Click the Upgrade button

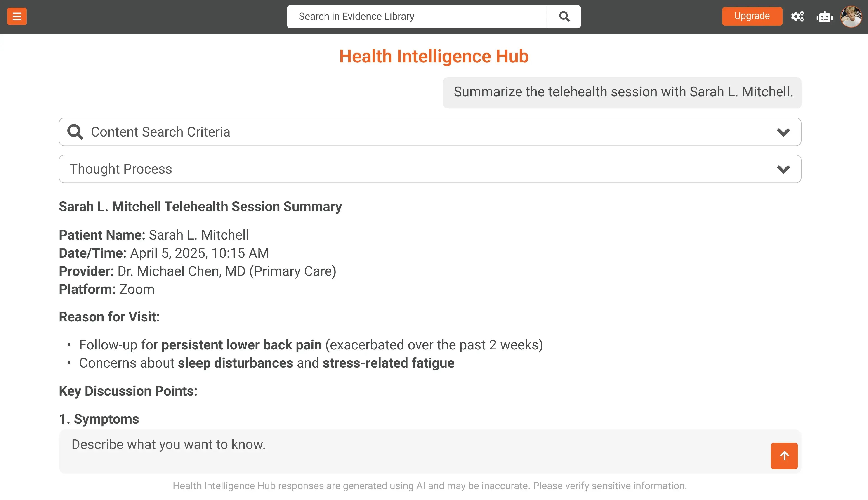pyautogui.click(x=752, y=16)
